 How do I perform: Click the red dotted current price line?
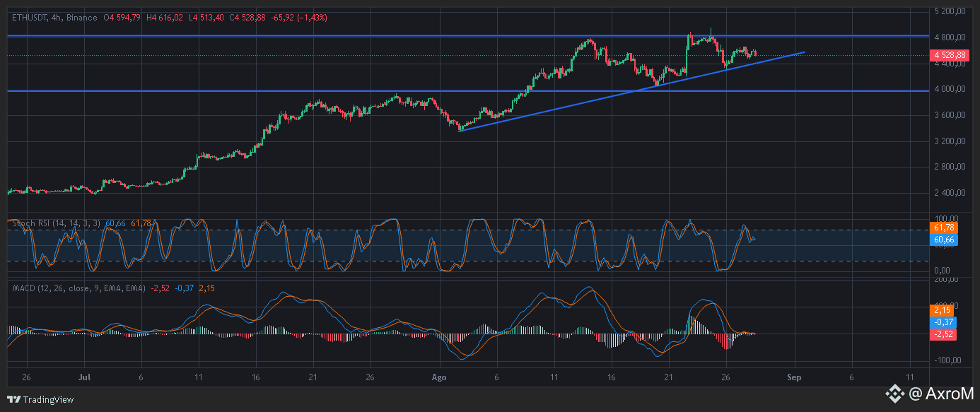coord(467,55)
